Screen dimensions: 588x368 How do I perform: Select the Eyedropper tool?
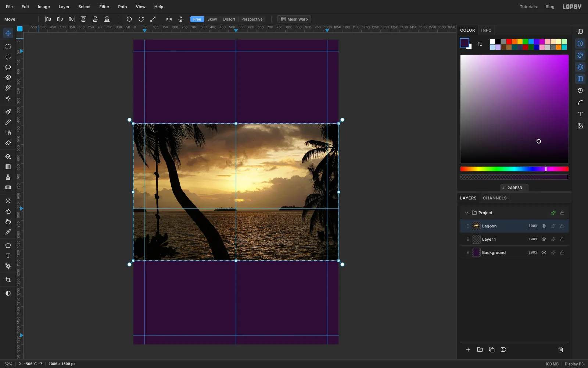(8, 232)
